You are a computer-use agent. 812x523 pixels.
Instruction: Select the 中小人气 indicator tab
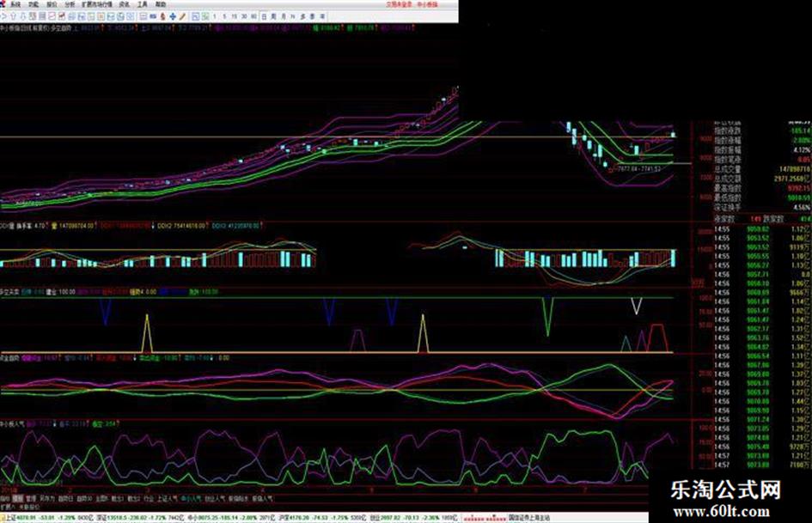tap(191, 499)
